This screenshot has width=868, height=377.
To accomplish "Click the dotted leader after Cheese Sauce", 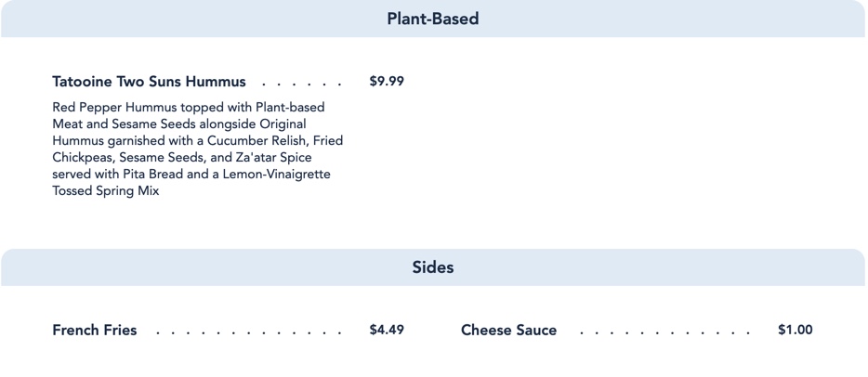I will pyautogui.click(x=664, y=333).
